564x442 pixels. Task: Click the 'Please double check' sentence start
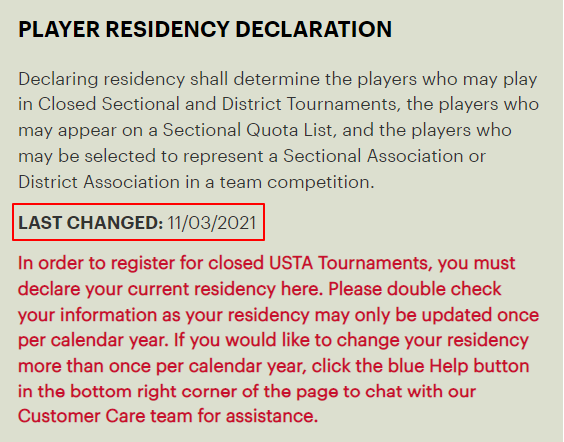click(415, 289)
